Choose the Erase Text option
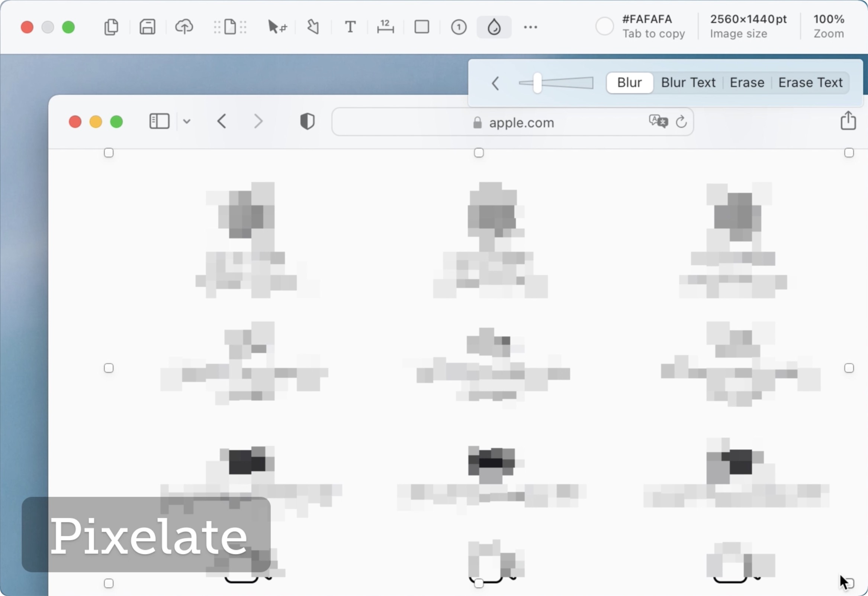Viewport: 868px width, 596px height. [810, 82]
